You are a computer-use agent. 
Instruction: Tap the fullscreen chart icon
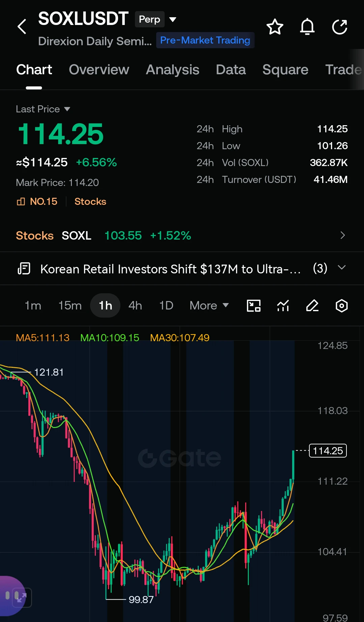(254, 306)
